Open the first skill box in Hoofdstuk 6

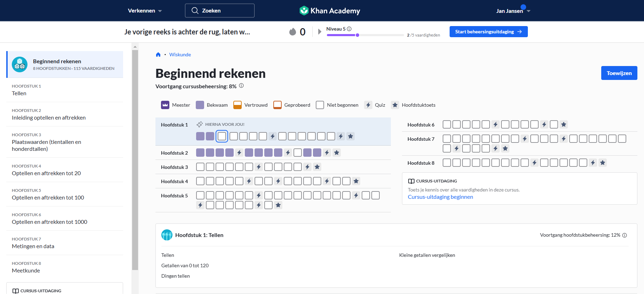(447, 124)
